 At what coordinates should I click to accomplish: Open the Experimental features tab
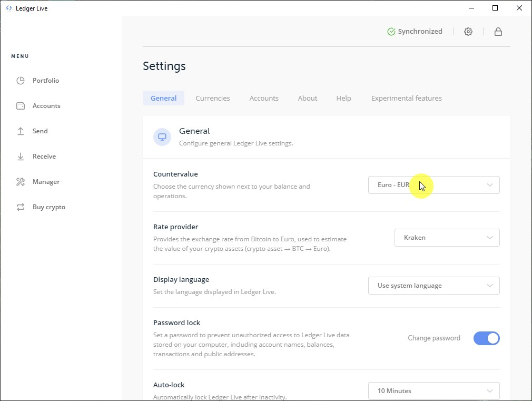click(406, 98)
